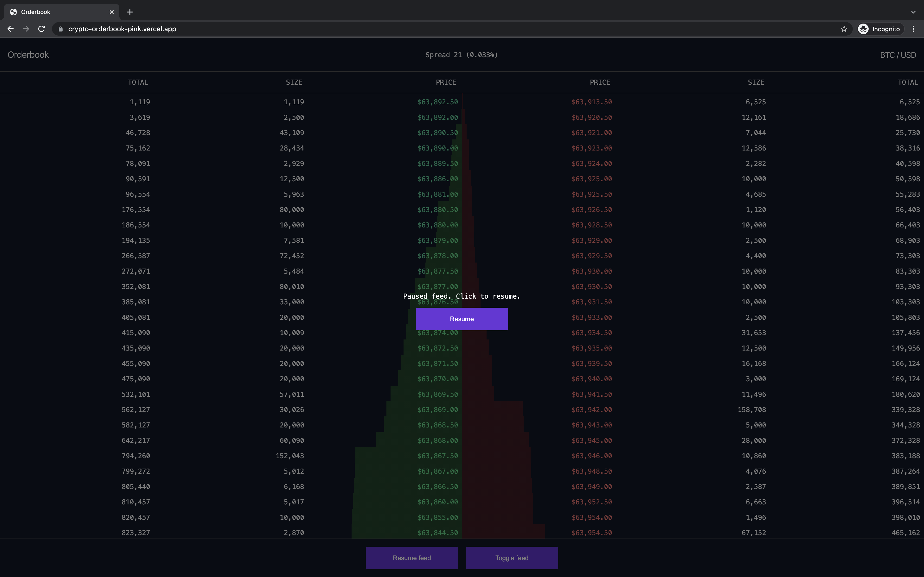Close the Orderbook tab
This screenshot has height=577, width=924.
click(x=111, y=12)
